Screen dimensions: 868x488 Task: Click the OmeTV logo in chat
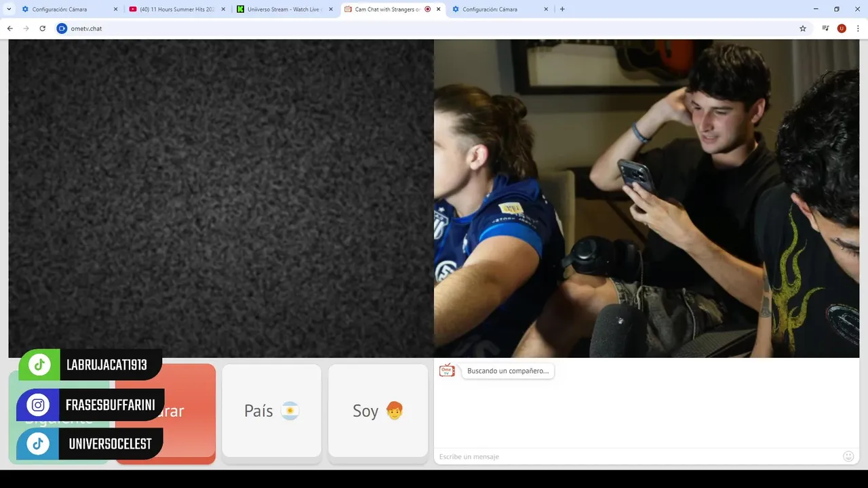click(x=447, y=370)
